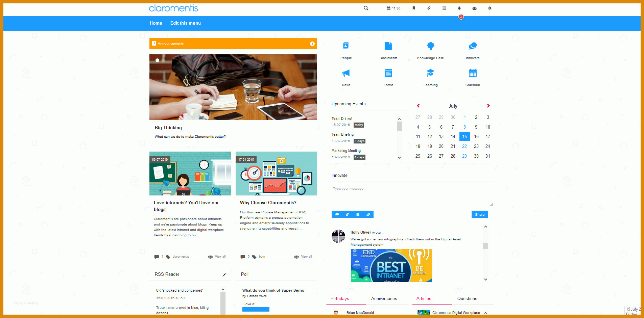Click the people group icon in header
The width and height of the screenshot is (644, 318).
pos(474,8)
